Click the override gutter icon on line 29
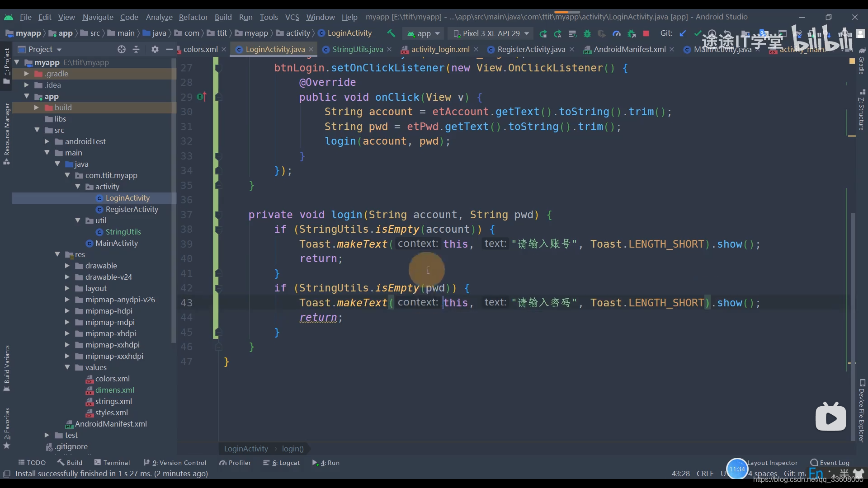The image size is (868, 488). click(202, 97)
